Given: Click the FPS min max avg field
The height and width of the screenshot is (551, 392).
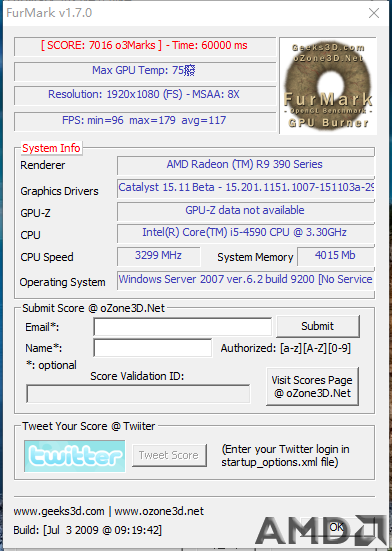Looking at the screenshot, I should (145, 121).
